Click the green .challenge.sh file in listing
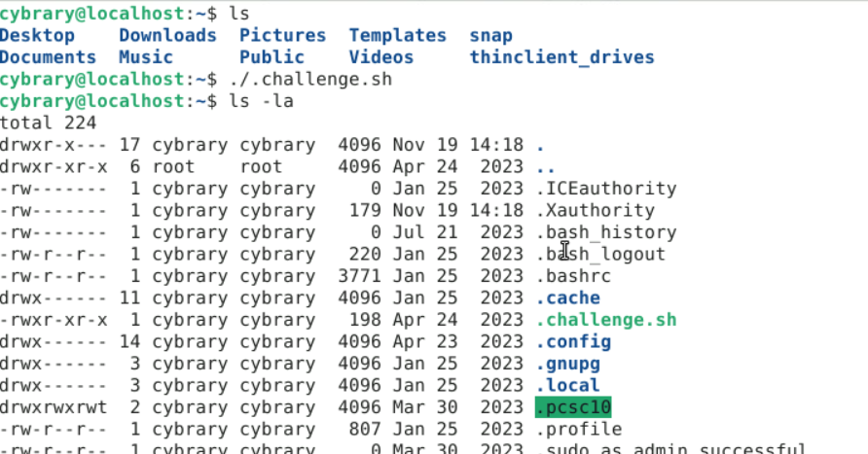The image size is (868, 454). coord(605,320)
